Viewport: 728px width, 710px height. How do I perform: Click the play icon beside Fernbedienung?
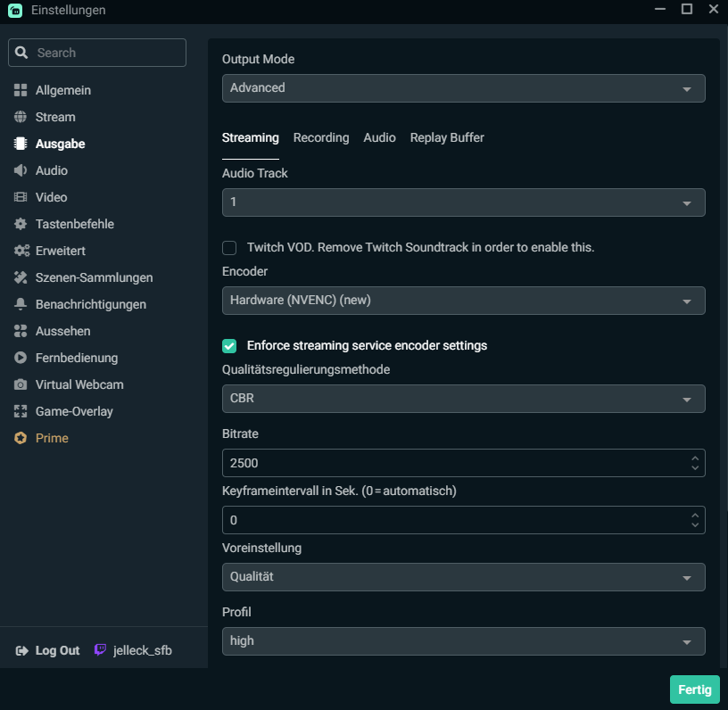(21, 358)
